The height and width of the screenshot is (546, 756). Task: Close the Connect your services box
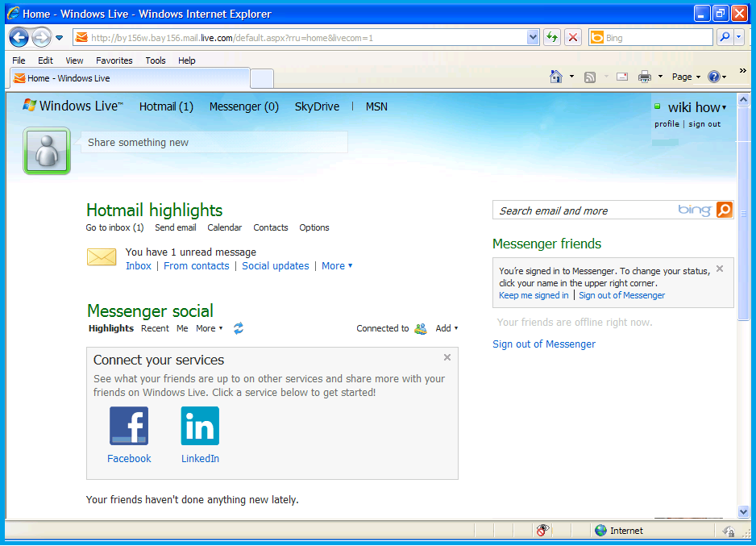(x=447, y=357)
